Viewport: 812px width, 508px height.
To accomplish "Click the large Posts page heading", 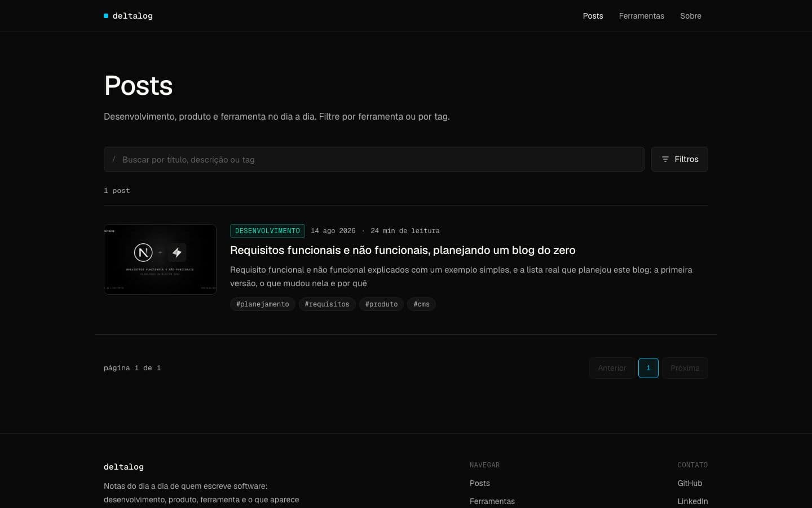I will (x=138, y=86).
